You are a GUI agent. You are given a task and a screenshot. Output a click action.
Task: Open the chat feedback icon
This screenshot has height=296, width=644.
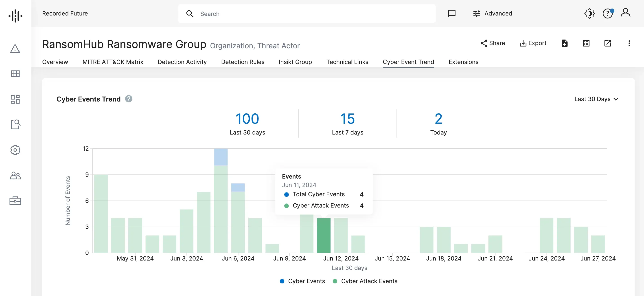tap(451, 13)
